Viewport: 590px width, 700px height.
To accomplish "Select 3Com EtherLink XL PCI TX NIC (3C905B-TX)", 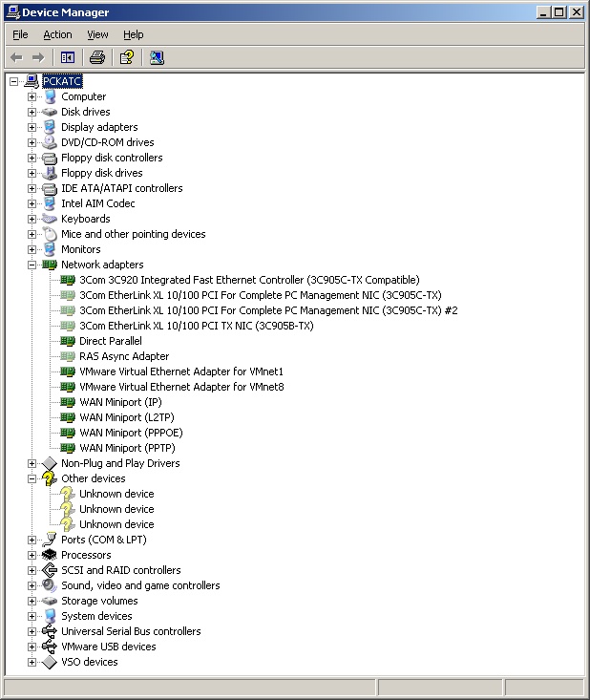I will [x=197, y=326].
